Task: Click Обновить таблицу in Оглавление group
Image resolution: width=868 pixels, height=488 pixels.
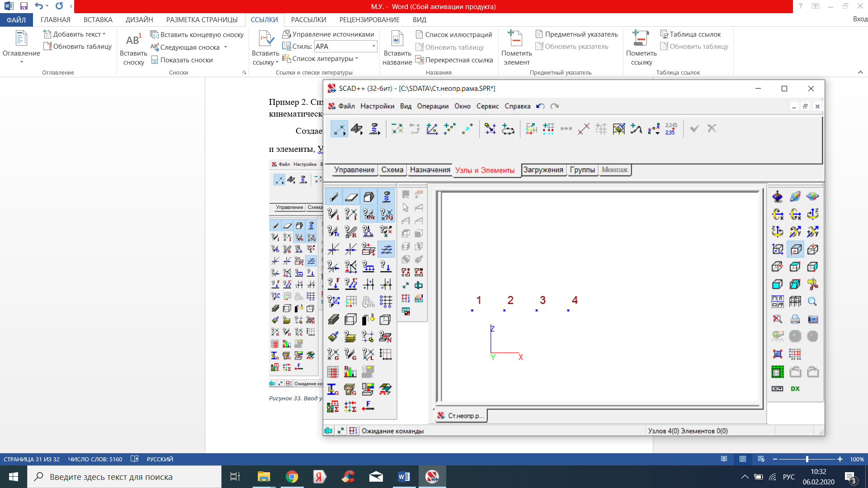Action: [x=77, y=47]
